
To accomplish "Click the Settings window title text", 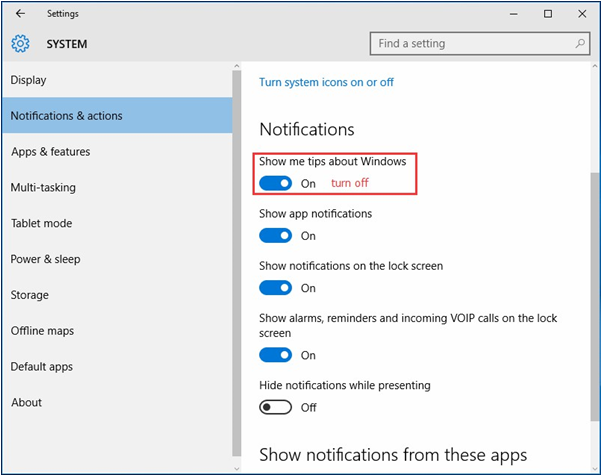I will pyautogui.click(x=63, y=14).
